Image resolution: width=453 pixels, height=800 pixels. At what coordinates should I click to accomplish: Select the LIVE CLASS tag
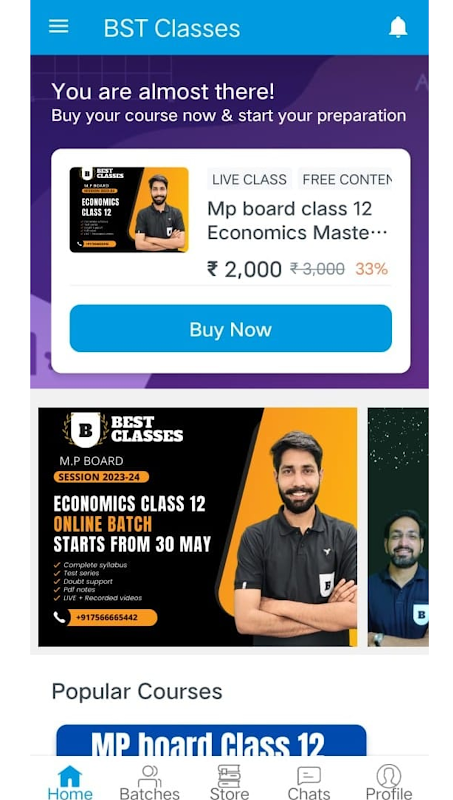point(249,180)
